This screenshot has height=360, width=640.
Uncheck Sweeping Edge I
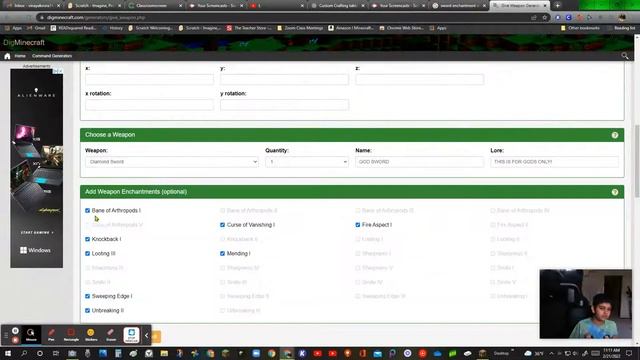pyautogui.click(x=87, y=296)
